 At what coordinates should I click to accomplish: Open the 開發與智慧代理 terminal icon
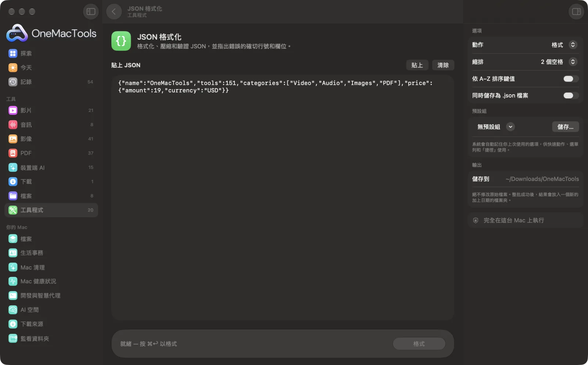[x=13, y=296]
